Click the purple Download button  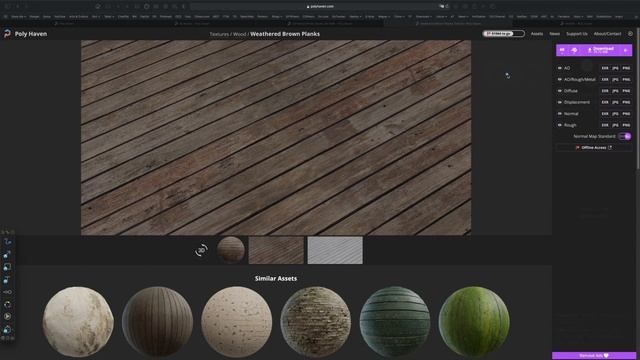(600, 50)
